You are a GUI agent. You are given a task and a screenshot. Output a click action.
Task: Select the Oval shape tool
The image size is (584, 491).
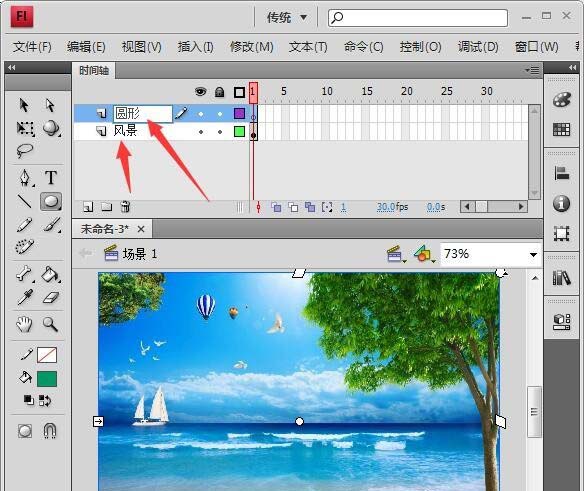(51, 202)
